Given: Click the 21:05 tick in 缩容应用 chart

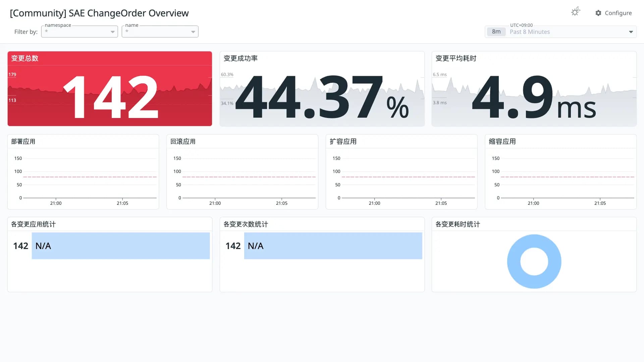Looking at the screenshot, I should tap(600, 203).
